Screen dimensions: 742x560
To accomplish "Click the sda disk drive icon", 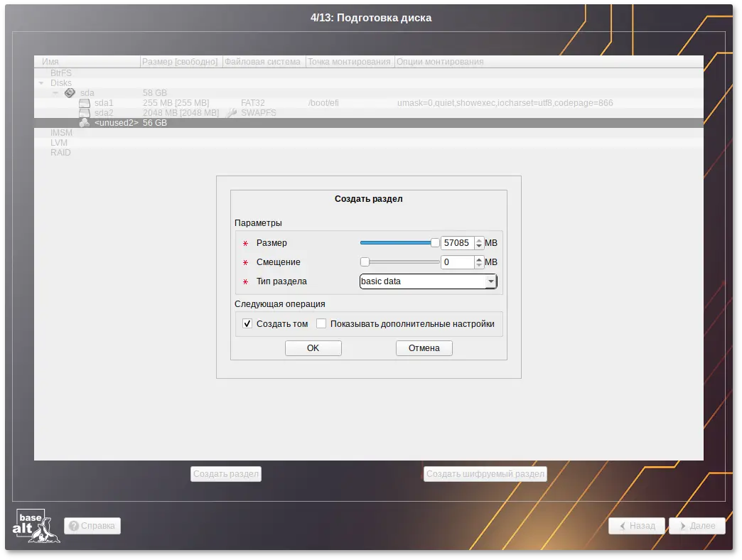I will pyautogui.click(x=68, y=92).
